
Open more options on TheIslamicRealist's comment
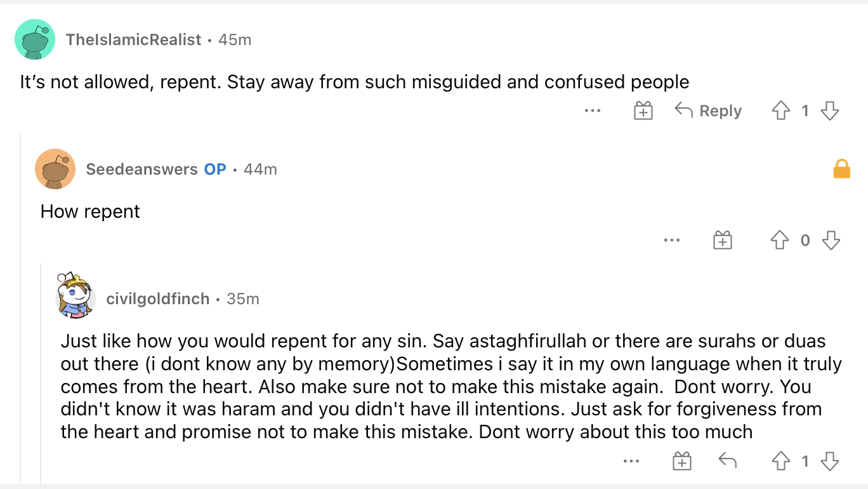point(593,111)
